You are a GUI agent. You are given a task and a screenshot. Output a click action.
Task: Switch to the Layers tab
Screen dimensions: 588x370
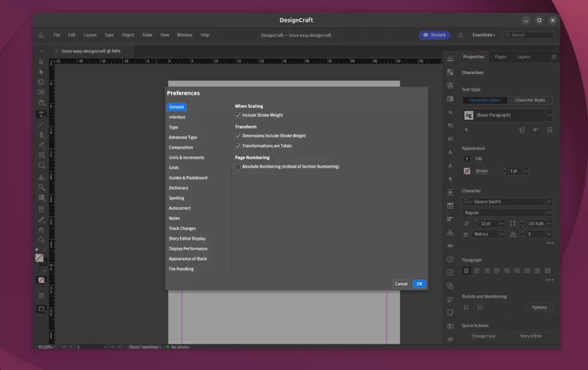click(x=523, y=57)
